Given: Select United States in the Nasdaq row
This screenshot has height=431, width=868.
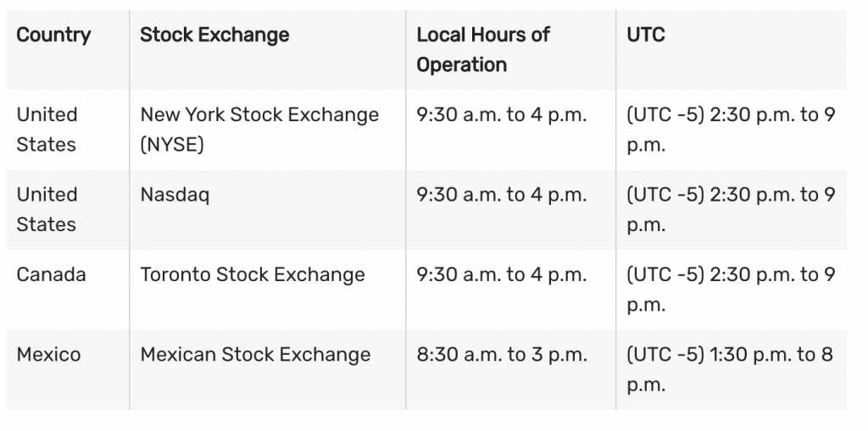Looking at the screenshot, I should pyautogui.click(x=47, y=209).
